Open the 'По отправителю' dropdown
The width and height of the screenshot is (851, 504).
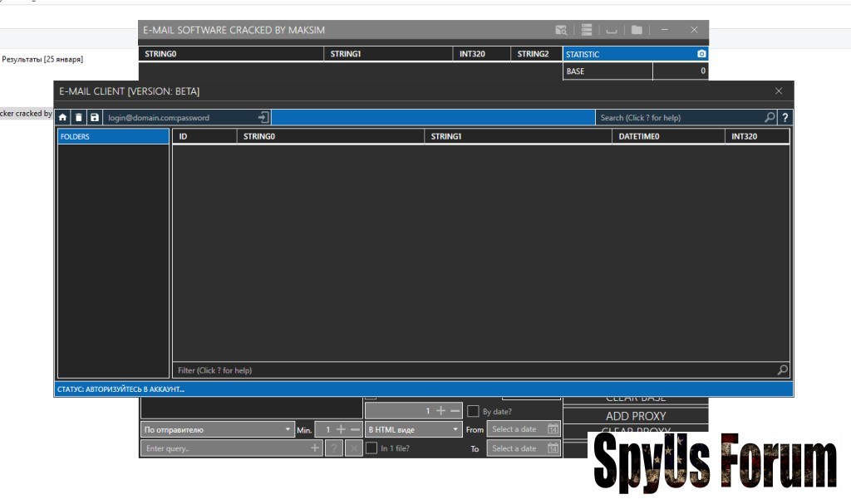click(x=217, y=429)
